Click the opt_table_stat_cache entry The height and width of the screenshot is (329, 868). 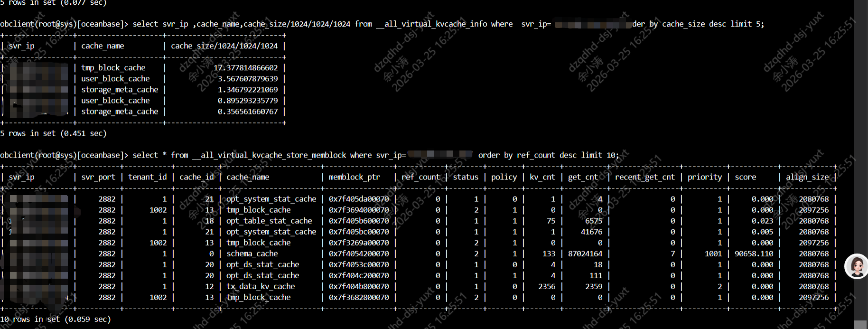click(x=269, y=221)
